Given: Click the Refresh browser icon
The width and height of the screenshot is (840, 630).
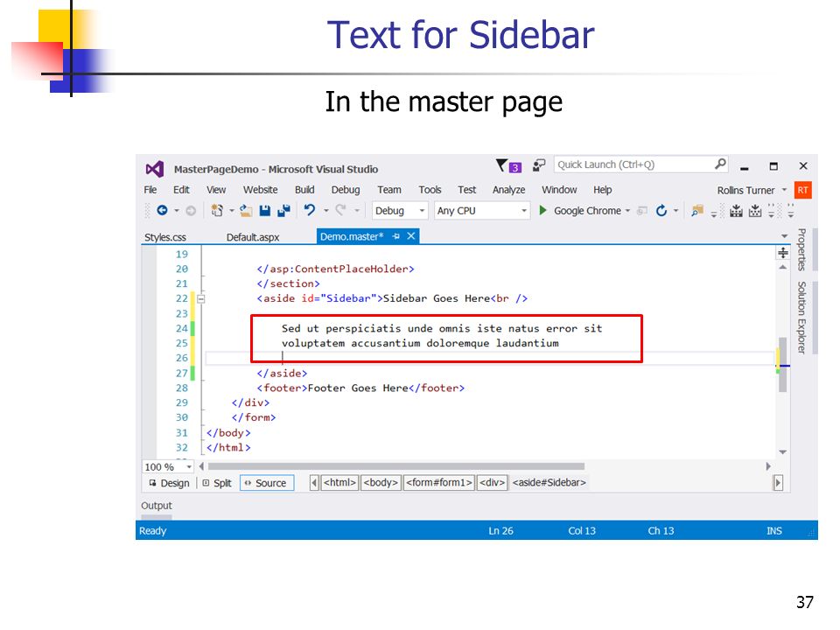Looking at the screenshot, I should pyautogui.click(x=661, y=211).
